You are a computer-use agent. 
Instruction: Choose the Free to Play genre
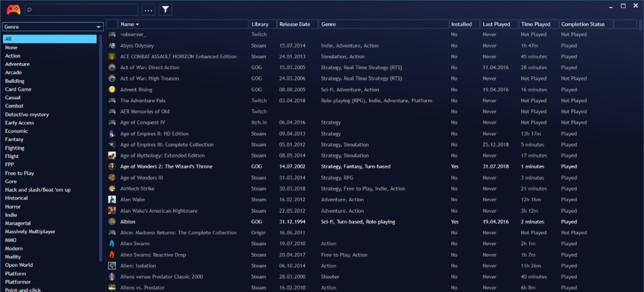(x=19, y=173)
